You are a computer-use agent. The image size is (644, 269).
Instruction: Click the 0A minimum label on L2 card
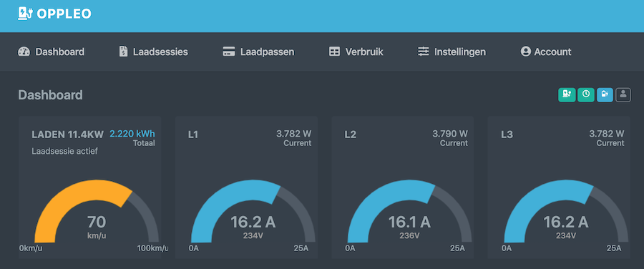tap(351, 248)
